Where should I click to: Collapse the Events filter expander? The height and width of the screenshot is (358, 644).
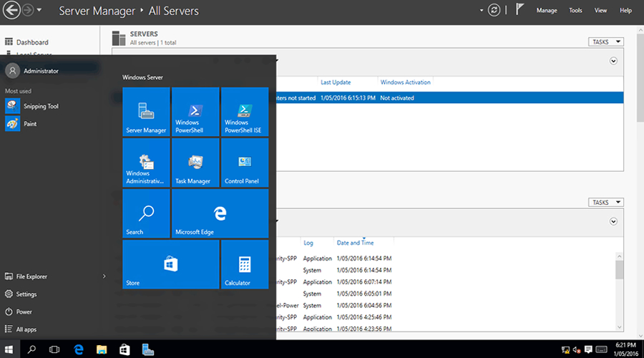pos(613,221)
